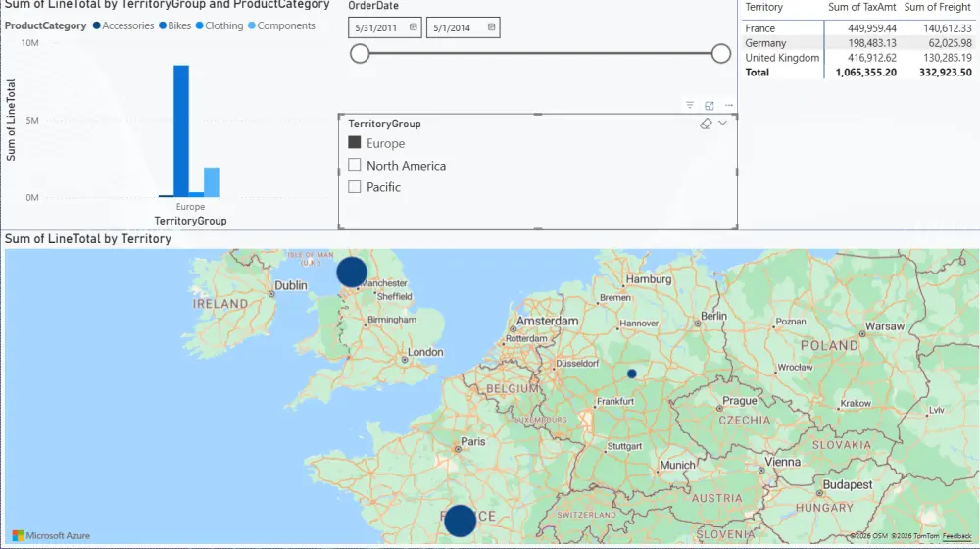Viewport: 980px width, 549px height.
Task: Open end date calendar picker icon
Action: tap(491, 27)
